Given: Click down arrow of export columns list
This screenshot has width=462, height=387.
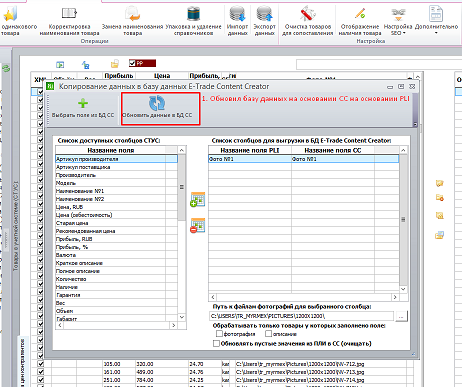Looking at the screenshot, I should (403, 289).
